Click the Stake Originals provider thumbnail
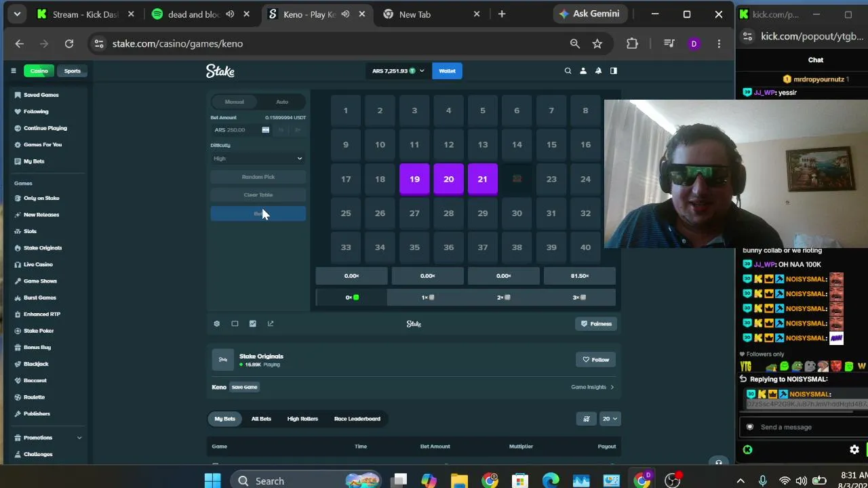This screenshot has height=488, width=868. 223,360
